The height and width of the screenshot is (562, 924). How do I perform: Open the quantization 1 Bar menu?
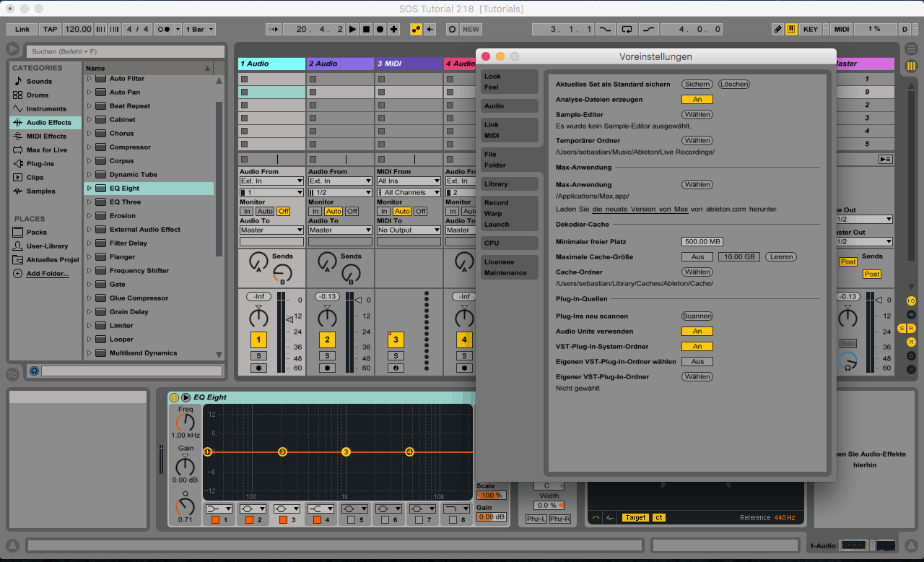tap(199, 30)
